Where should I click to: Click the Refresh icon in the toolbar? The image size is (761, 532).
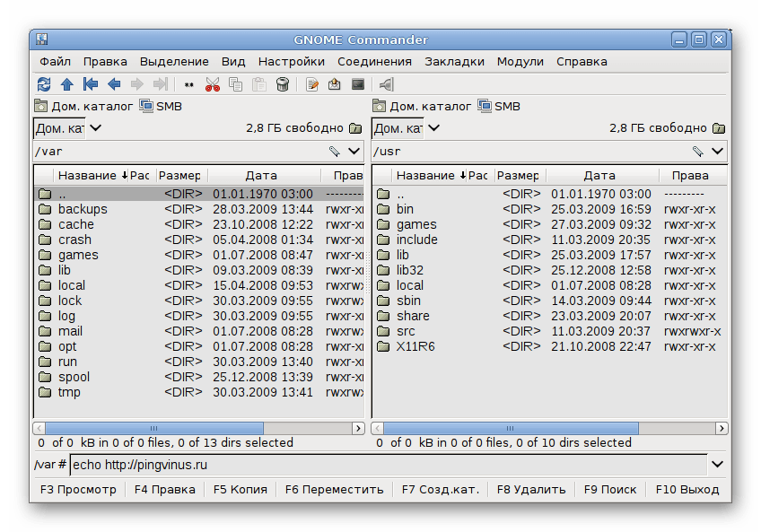44,84
